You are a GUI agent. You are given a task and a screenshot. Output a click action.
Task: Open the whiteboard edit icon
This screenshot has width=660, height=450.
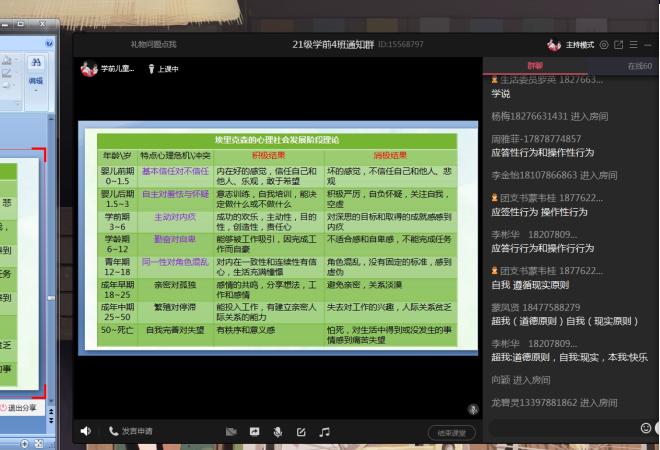tap(300, 432)
